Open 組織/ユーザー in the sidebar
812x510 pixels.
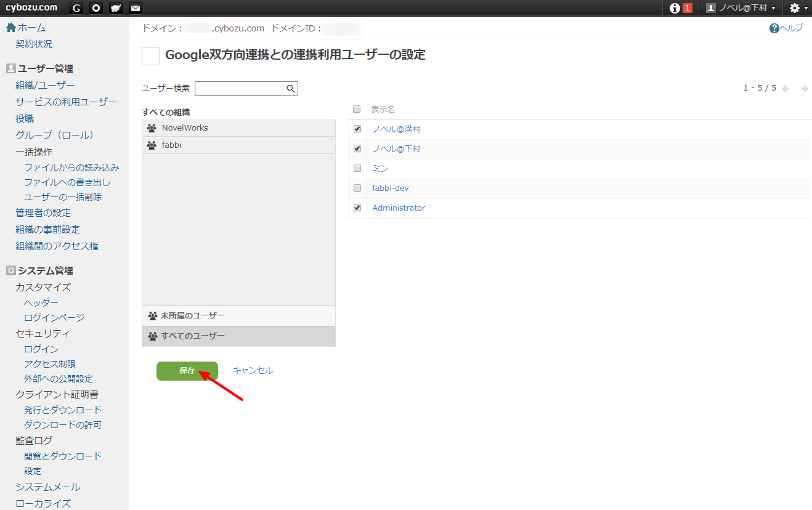[45, 85]
